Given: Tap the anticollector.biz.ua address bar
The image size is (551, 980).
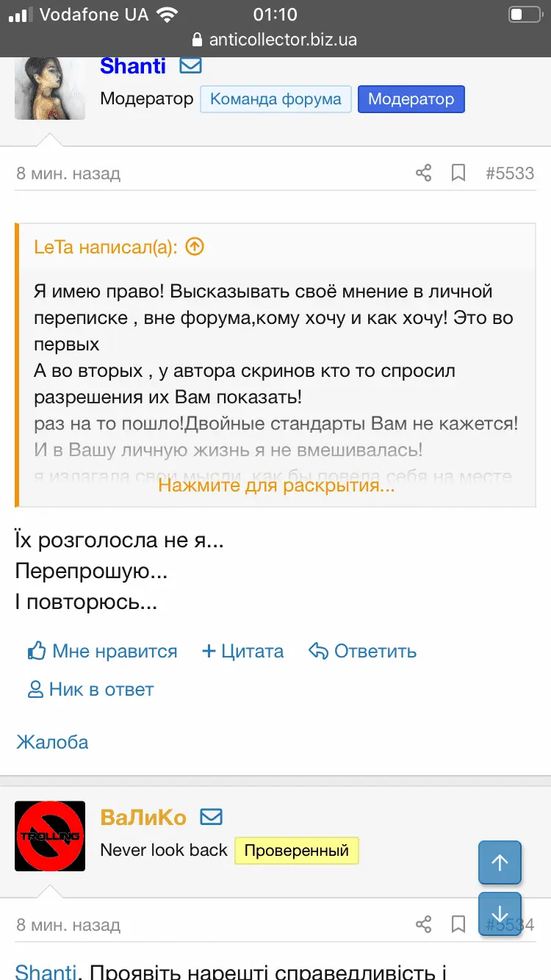Looking at the screenshot, I should tap(275, 40).
